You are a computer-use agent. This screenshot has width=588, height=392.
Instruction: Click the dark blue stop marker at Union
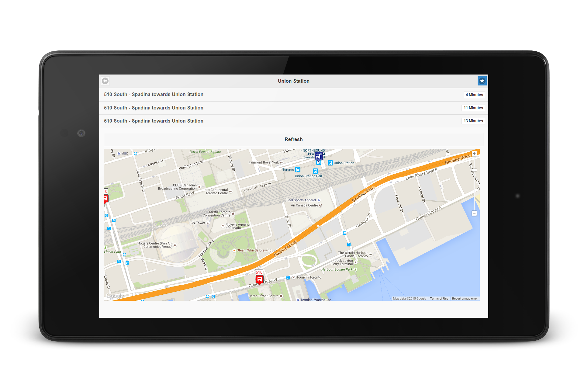point(318,157)
